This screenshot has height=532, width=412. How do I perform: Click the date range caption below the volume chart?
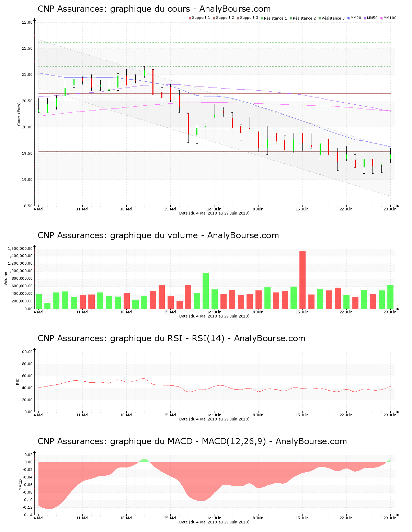coord(214,316)
